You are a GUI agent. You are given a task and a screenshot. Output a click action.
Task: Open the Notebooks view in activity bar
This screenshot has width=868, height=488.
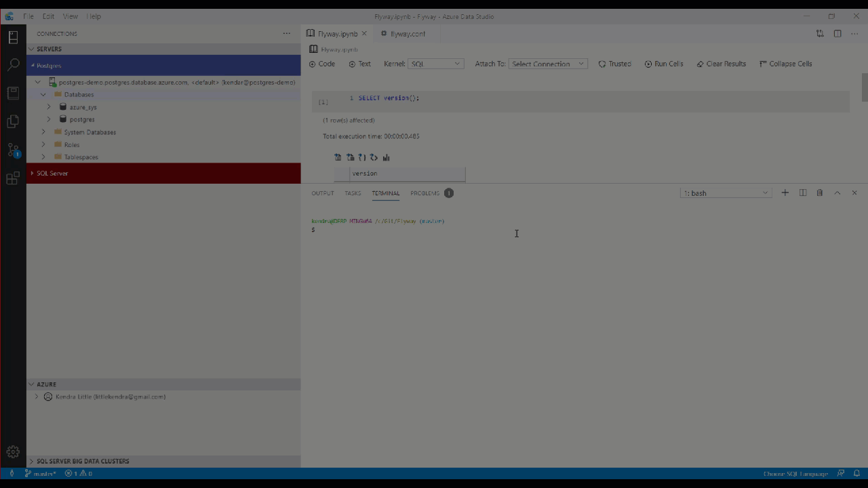coord(13,93)
